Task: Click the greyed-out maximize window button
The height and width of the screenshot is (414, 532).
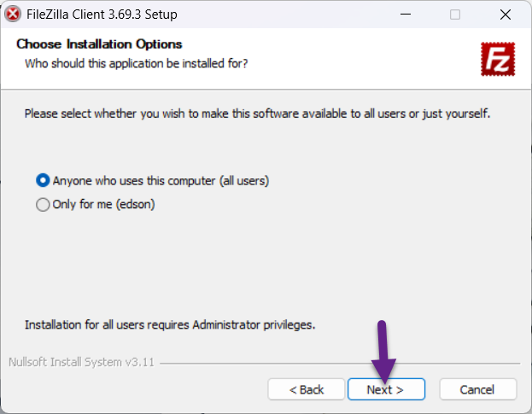Action: click(x=455, y=15)
